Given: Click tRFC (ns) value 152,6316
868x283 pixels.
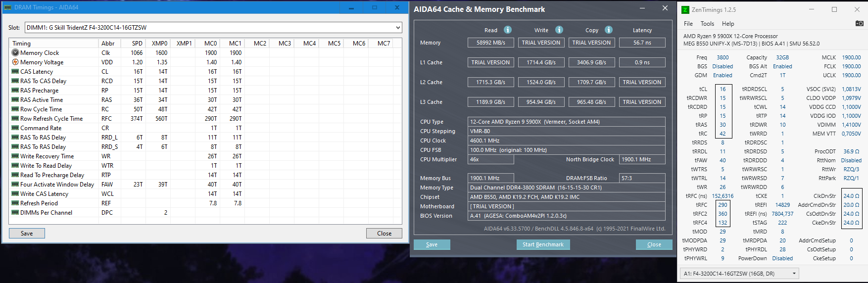Looking at the screenshot, I should [723, 196].
